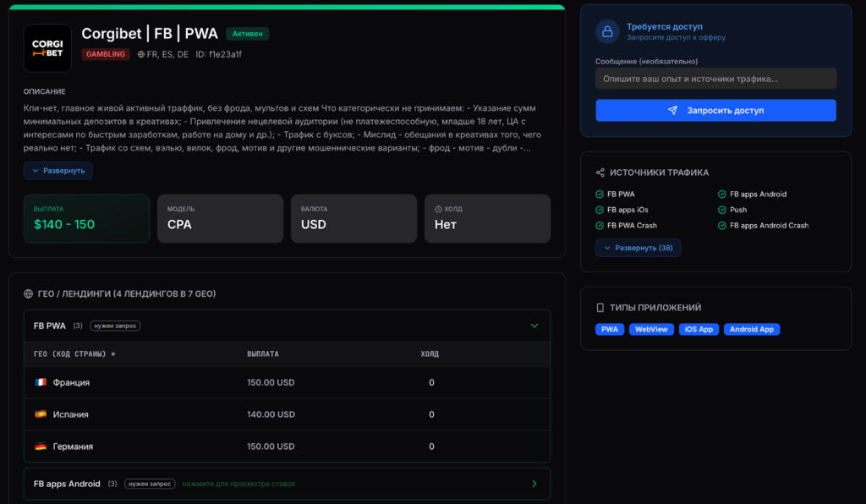866x504 pixels.
Task: Focus the message input field
Action: 715,79
